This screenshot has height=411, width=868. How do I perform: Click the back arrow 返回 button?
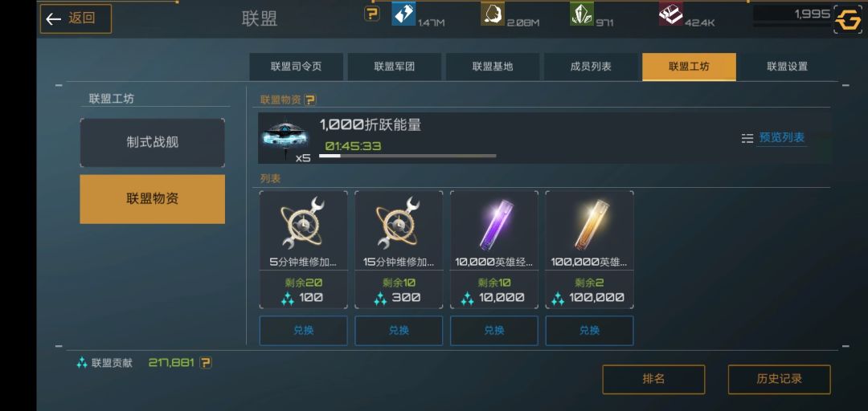pos(76,18)
